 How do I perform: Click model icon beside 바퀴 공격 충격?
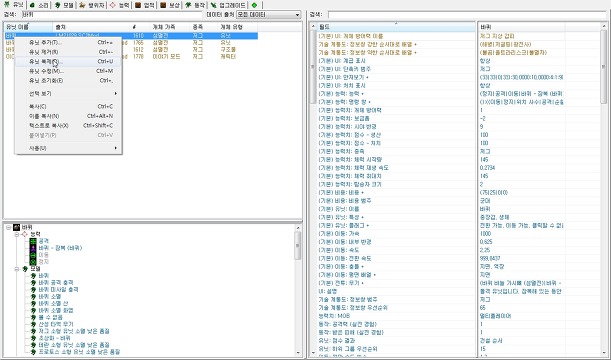click(33, 282)
